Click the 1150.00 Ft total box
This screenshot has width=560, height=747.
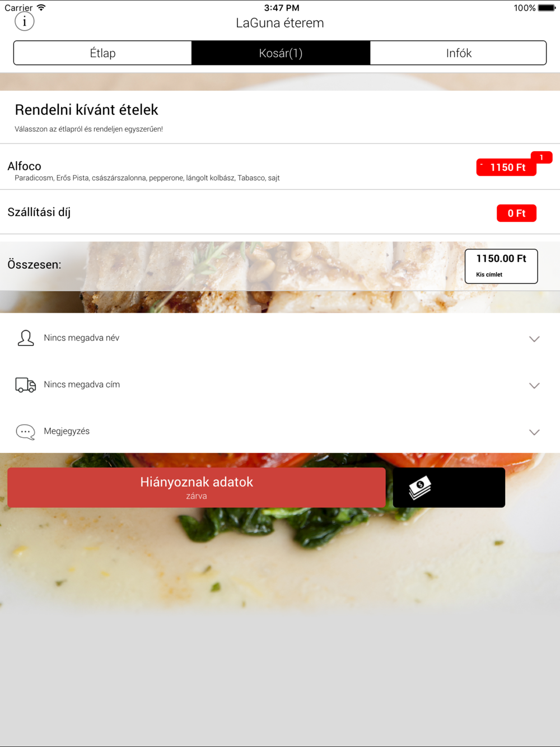pos(501,266)
